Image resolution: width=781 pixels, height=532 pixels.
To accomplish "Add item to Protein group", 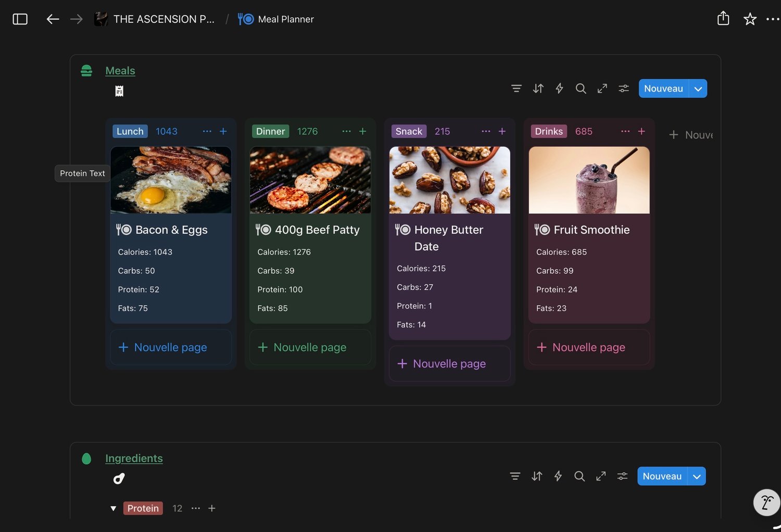I will pyautogui.click(x=212, y=509).
